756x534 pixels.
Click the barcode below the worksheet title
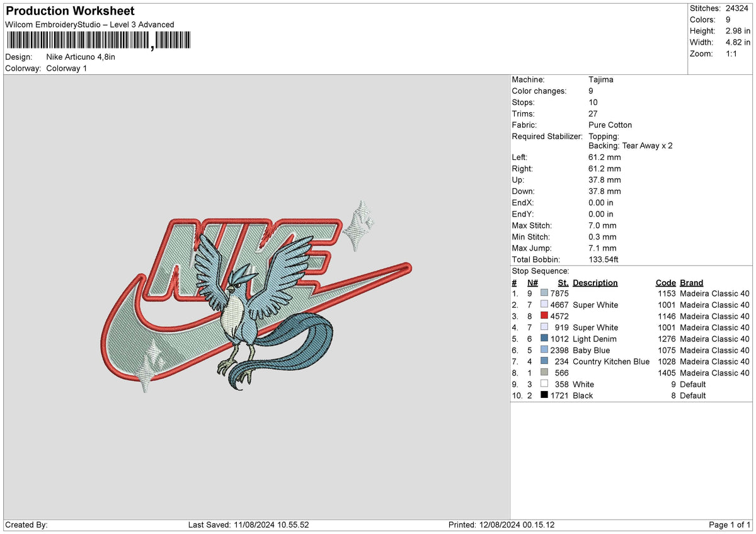[x=98, y=41]
